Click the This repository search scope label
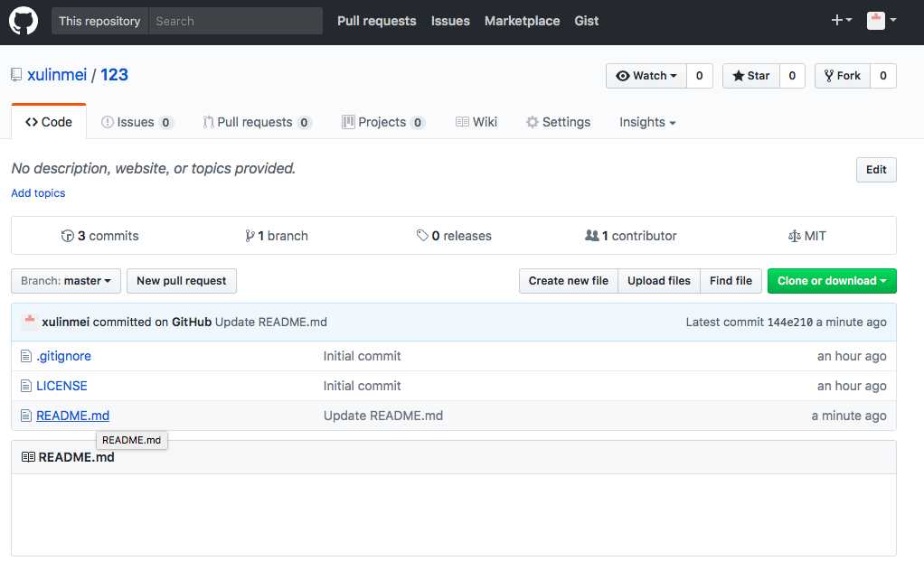 click(99, 21)
